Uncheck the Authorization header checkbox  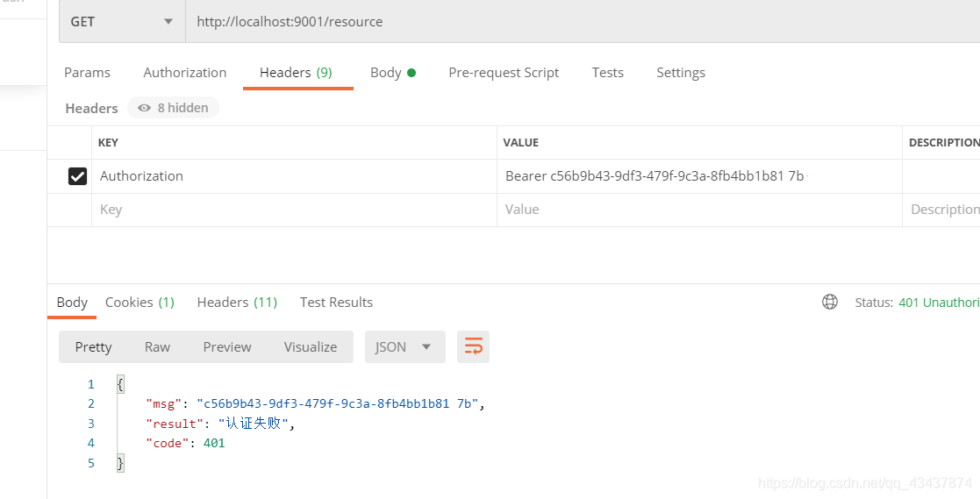click(x=77, y=176)
